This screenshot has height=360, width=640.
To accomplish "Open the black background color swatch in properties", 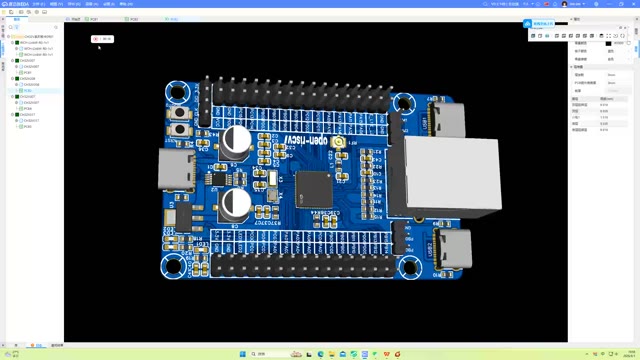I will (609, 43).
